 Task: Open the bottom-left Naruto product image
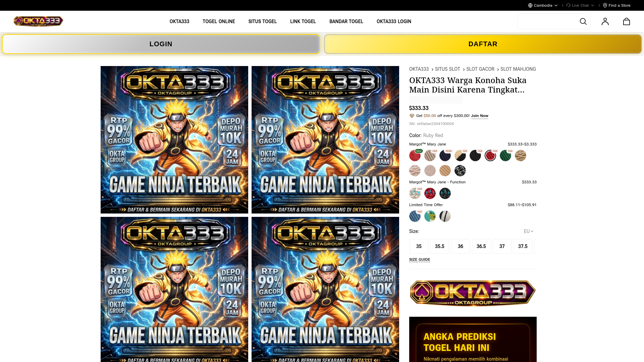174,289
